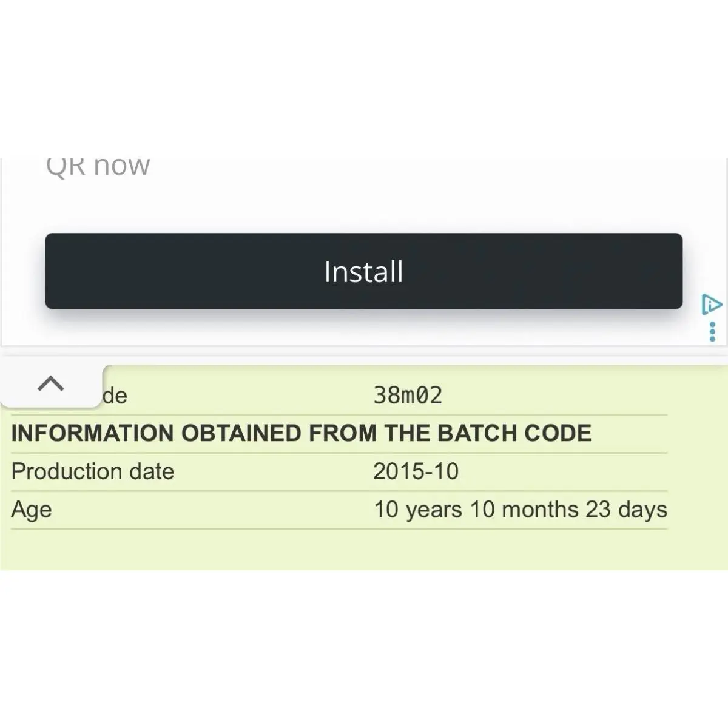
Task: Select the '10 years 10 months 23 days' value
Action: click(x=521, y=510)
